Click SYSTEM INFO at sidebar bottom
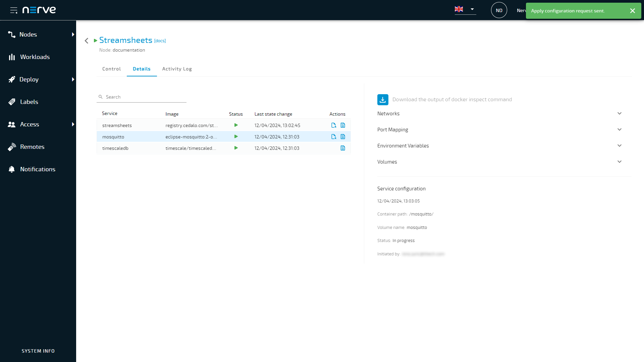The height and width of the screenshot is (362, 644). [x=38, y=351]
